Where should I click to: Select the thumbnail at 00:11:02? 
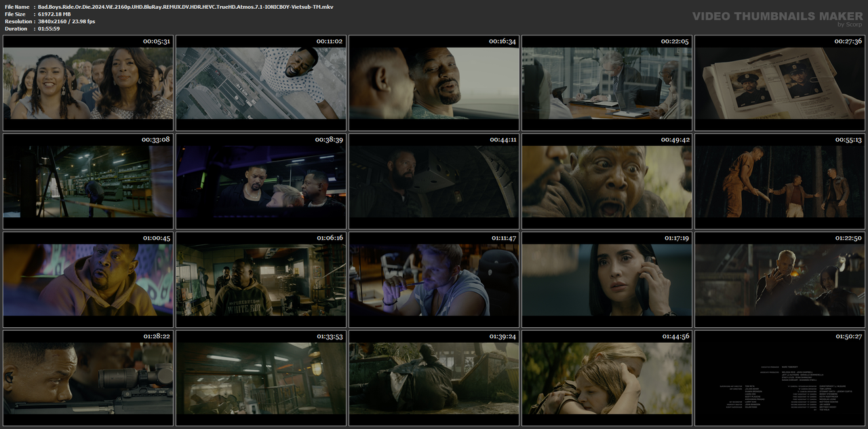(261, 83)
